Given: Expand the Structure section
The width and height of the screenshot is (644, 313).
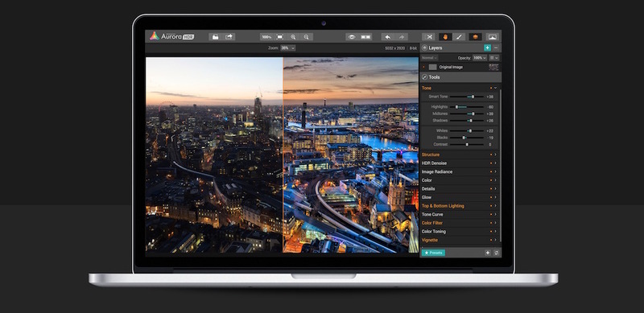Looking at the screenshot, I should (x=495, y=154).
